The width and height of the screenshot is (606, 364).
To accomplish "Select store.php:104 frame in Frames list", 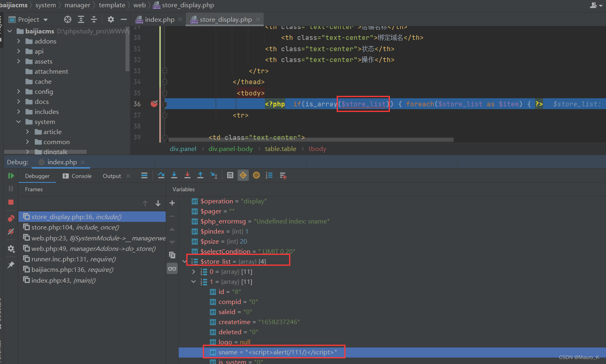I will pos(75,227).
